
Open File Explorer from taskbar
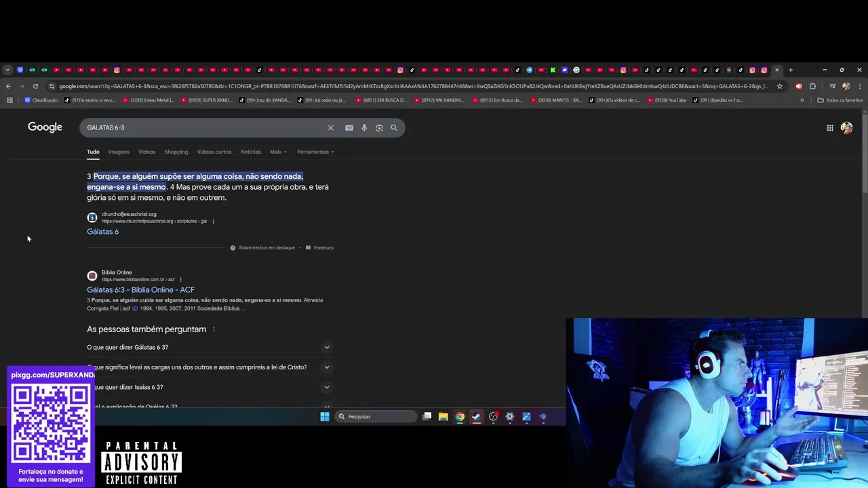443,416
